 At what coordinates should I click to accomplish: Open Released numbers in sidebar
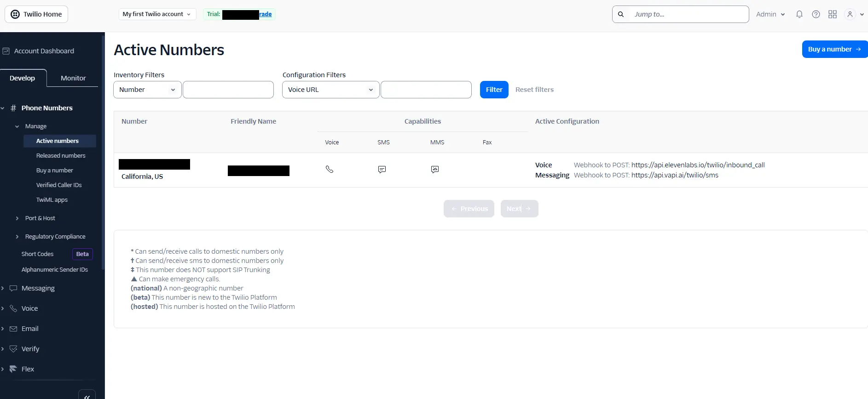61,156
